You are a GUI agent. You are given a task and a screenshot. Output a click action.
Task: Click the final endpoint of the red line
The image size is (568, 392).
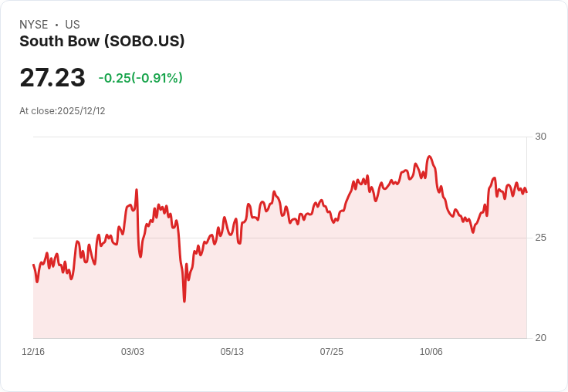[526, 192]
